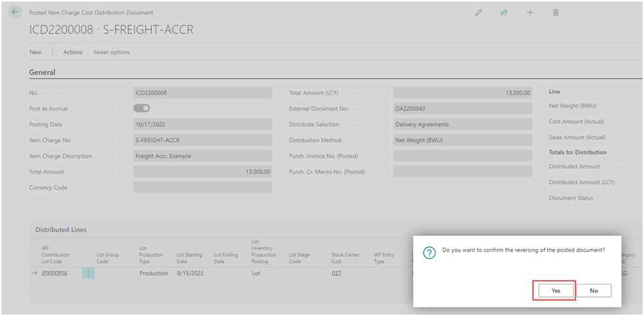The image size is (644, 316).
Task: Open lot code P0000956 link
Action: (55, 273)
